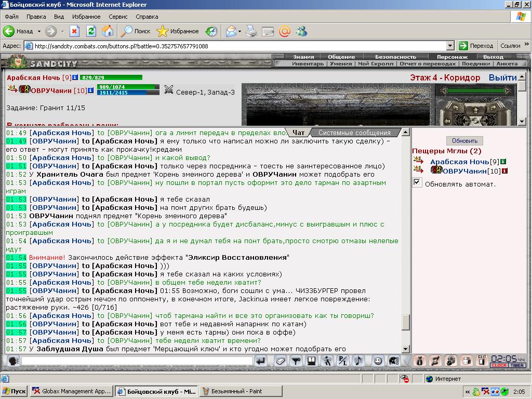Image resolution: width=532 pixels, height=399 pixels.
Task: Click the Edit page toolbar icon
Action: click(x=268, y=31)
